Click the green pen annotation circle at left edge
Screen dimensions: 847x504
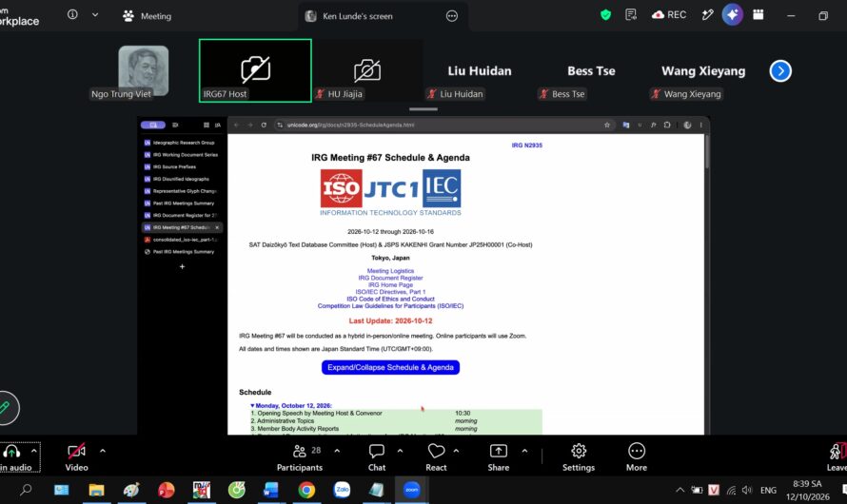click(x=6, y=407)
